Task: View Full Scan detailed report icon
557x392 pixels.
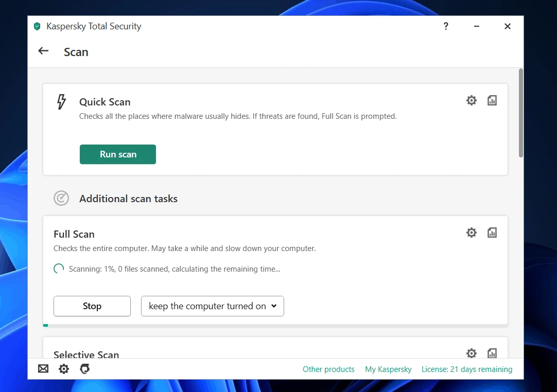Action: (x=492, y=233)
